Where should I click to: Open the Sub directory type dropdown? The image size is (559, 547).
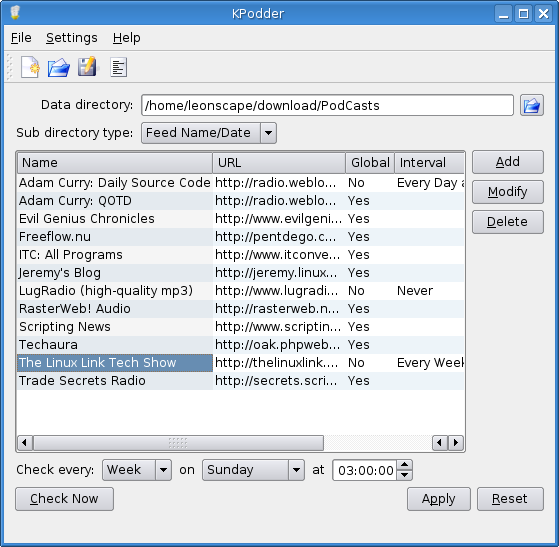click(209, 133)
